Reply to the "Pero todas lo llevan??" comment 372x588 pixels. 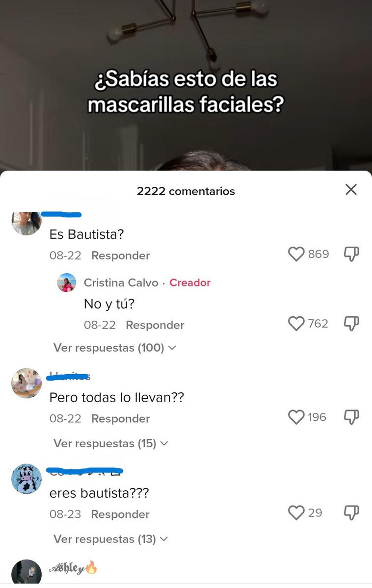point(121,418)
